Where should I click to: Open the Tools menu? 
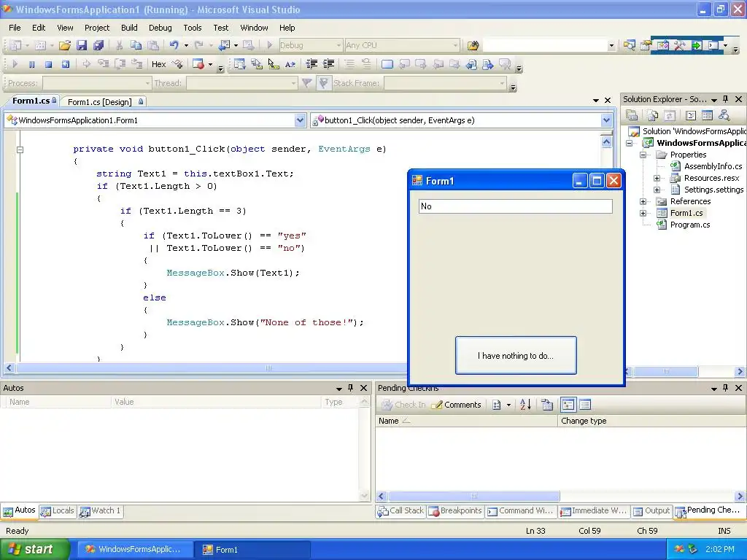[193, 28]
